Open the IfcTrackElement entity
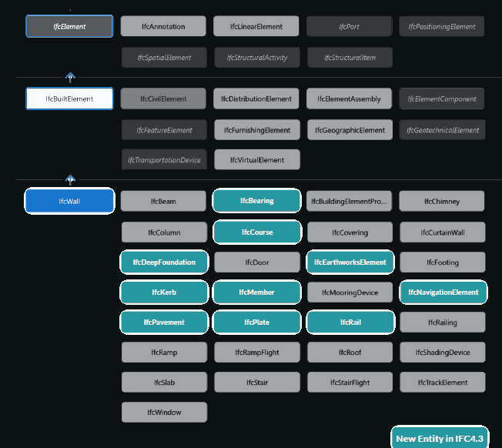 click(443, 382)
